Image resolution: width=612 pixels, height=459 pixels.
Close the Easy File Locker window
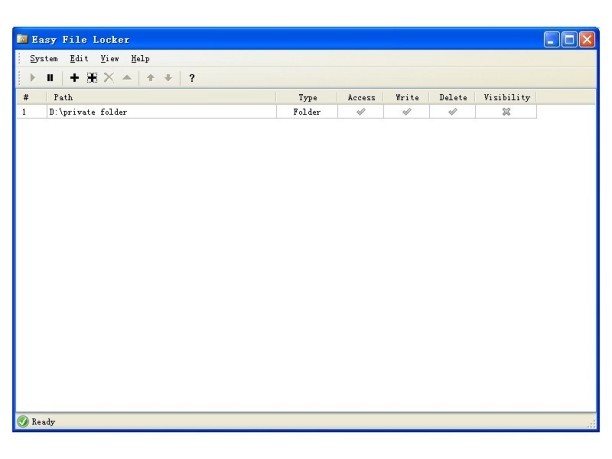coord(587,39)
